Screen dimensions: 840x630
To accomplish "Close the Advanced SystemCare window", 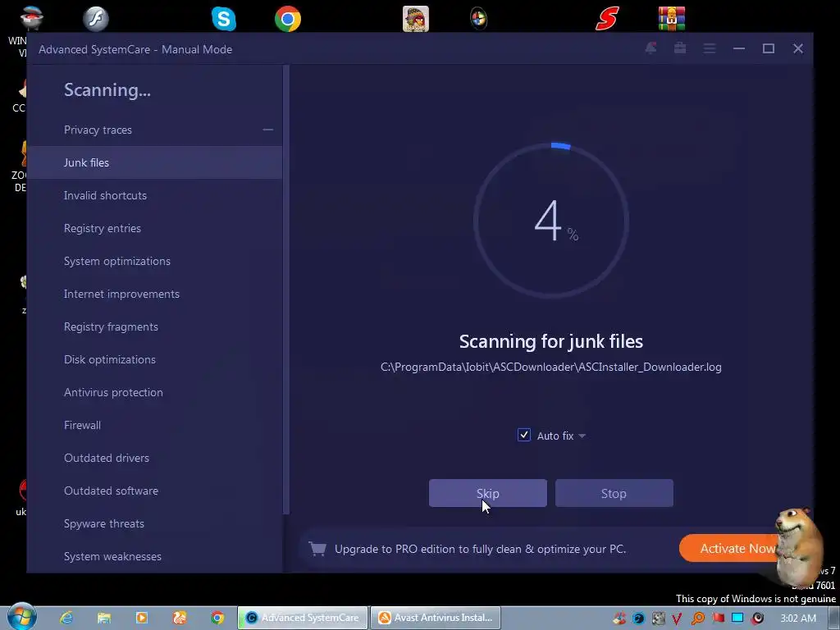I will pyautogui.click(x=797, y=48).
